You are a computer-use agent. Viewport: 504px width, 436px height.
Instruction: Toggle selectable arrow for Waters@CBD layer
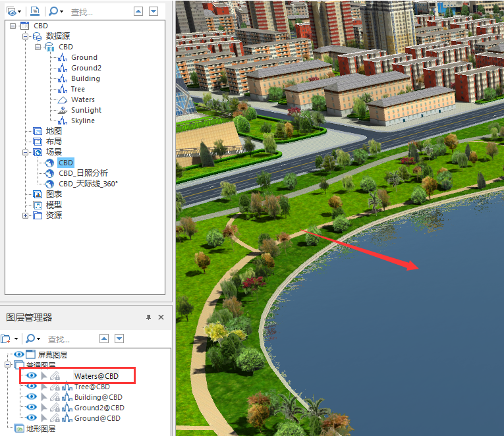(x=44, y=375)
